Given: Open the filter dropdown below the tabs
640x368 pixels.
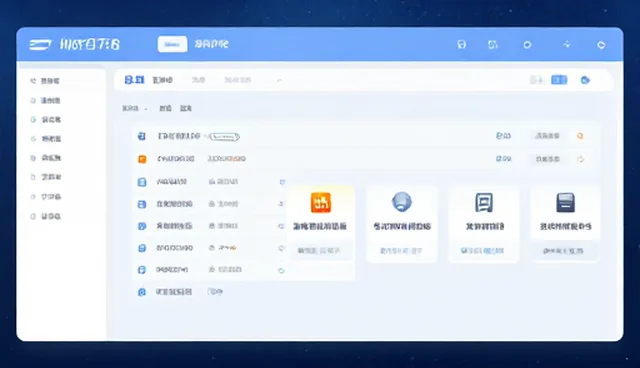Looking at the screenshot, I should coord(135,109).
